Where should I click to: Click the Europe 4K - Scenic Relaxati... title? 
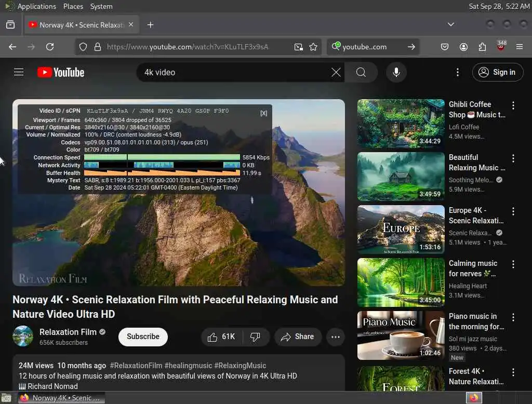(476, 216)
